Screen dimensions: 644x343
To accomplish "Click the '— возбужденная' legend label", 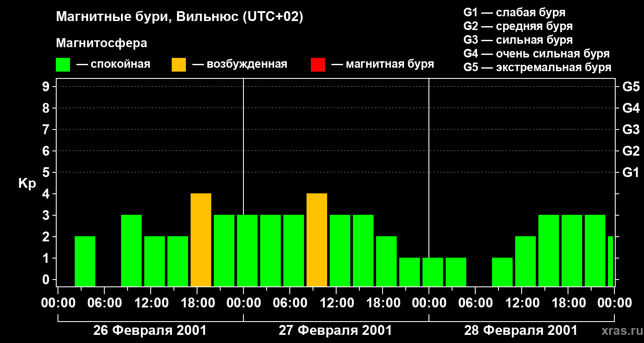I will (240, 65).
